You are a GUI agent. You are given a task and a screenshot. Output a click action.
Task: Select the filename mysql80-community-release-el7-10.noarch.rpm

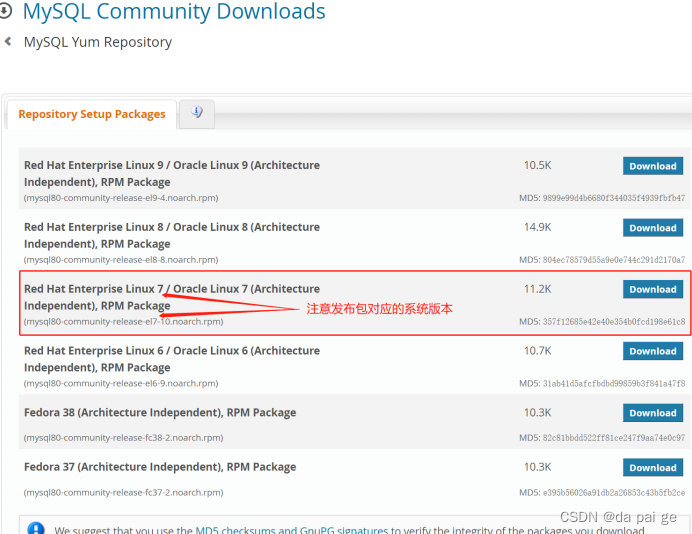click(x=123, y=321)
